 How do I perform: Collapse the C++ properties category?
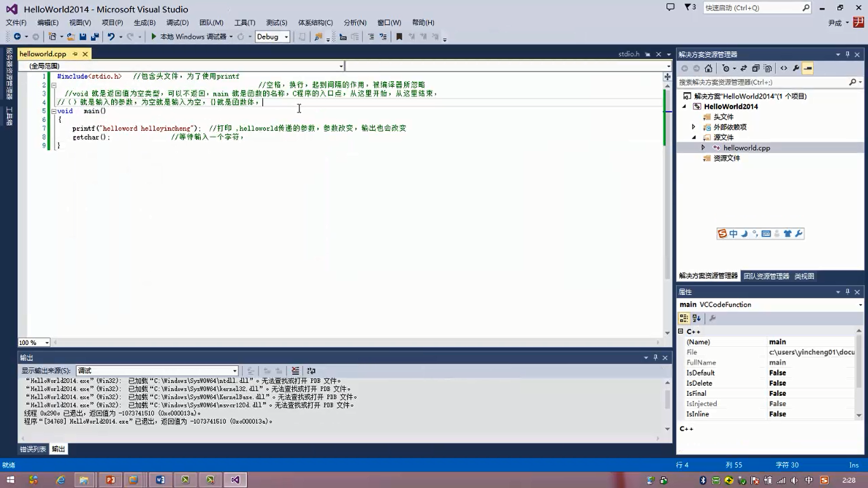click(681, 332)
